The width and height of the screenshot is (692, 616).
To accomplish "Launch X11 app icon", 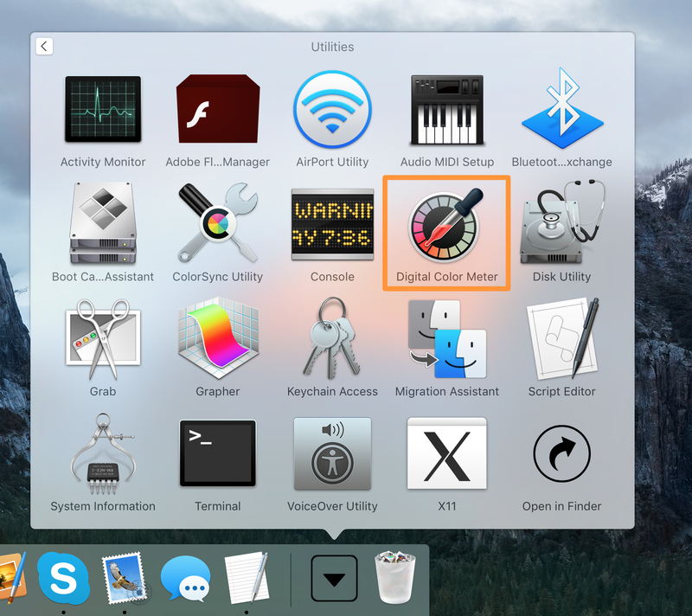I will (447, 453).
